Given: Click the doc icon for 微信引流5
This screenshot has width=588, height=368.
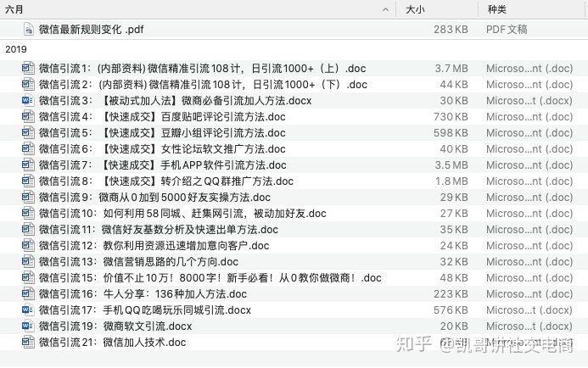Looking at the screenshot, I should click(28, 132).
